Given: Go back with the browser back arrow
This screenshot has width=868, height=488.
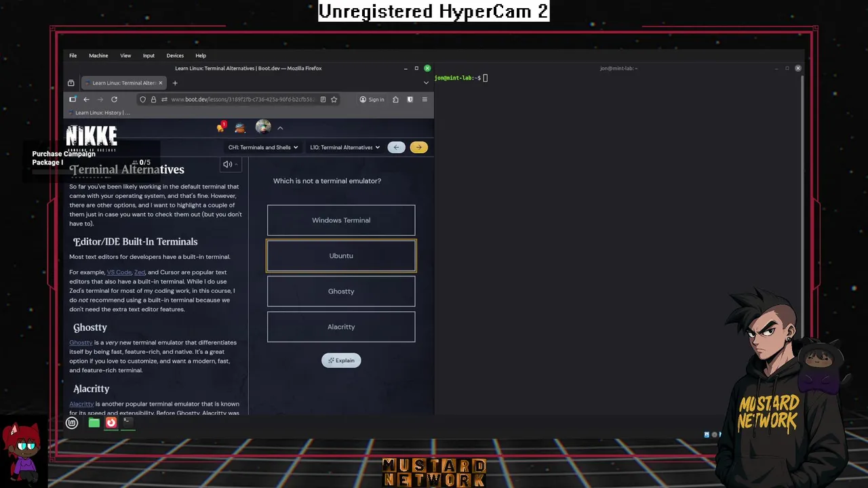Looking at the screenshot, I should [86, 100].
